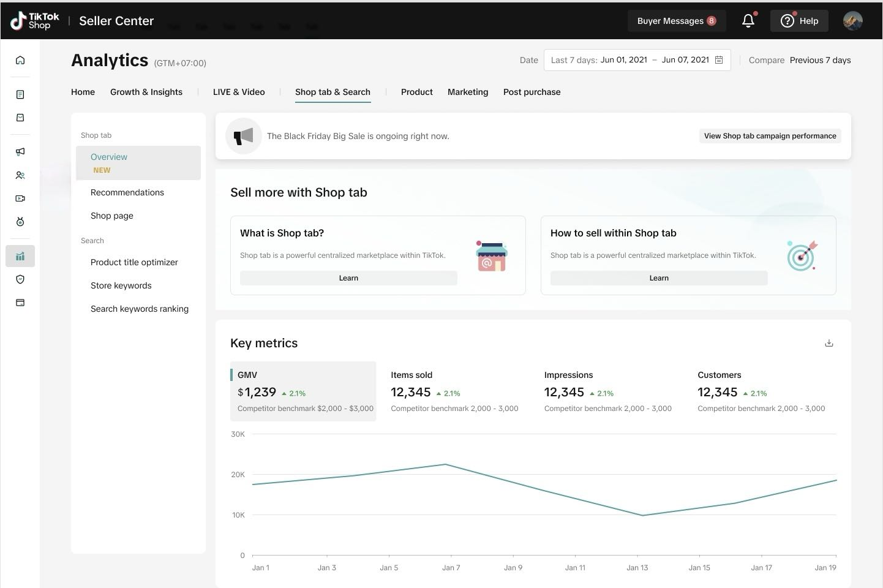Viewport: 883px width, 588px height.
Task: Select the Items sold metric card
Action: point(454,391)
